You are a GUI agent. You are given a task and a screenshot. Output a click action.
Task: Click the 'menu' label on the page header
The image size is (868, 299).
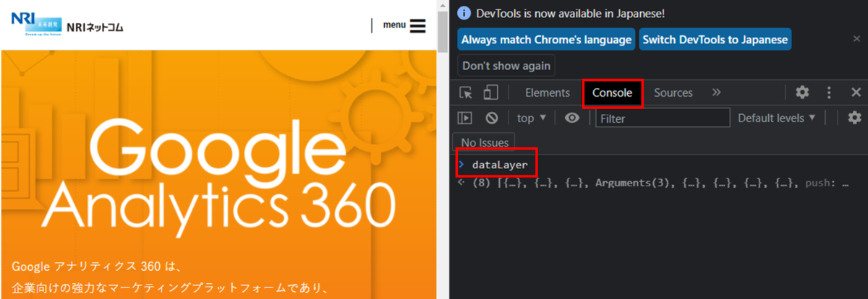pyautogui.click(x=394, y=25)
